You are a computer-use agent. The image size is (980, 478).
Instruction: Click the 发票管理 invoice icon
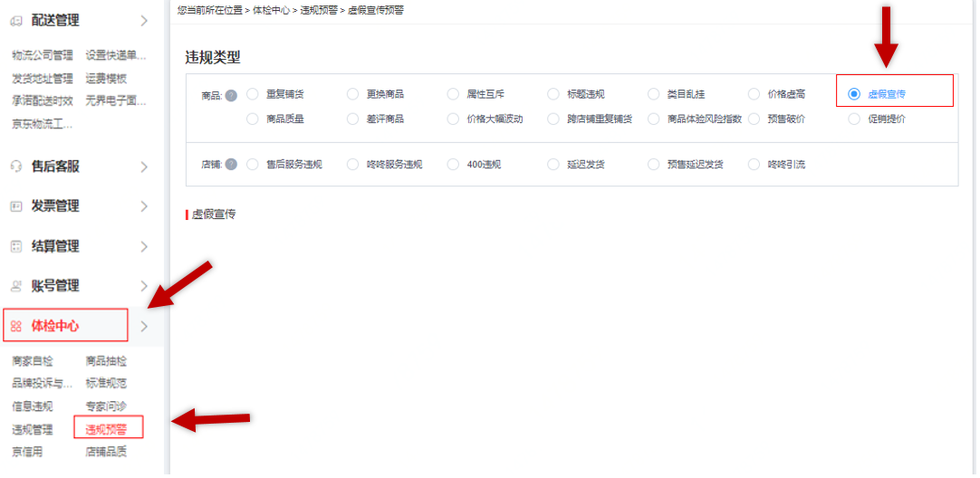16,206
